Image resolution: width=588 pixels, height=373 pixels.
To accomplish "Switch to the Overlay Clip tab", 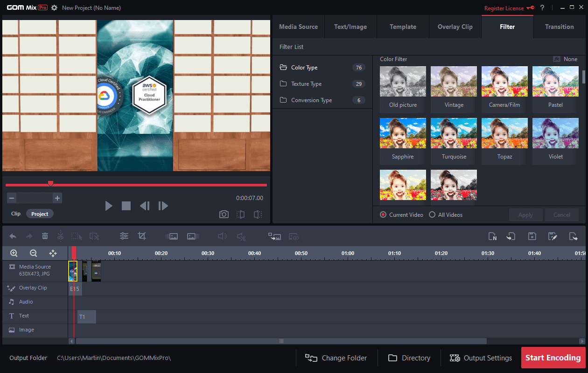I will [455, 27].
